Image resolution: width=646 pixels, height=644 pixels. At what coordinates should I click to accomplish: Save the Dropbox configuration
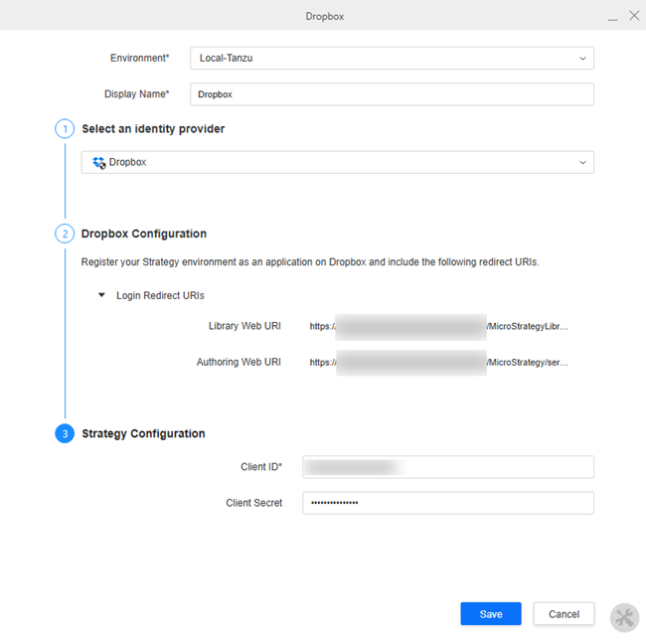click(x=491, y=614)
